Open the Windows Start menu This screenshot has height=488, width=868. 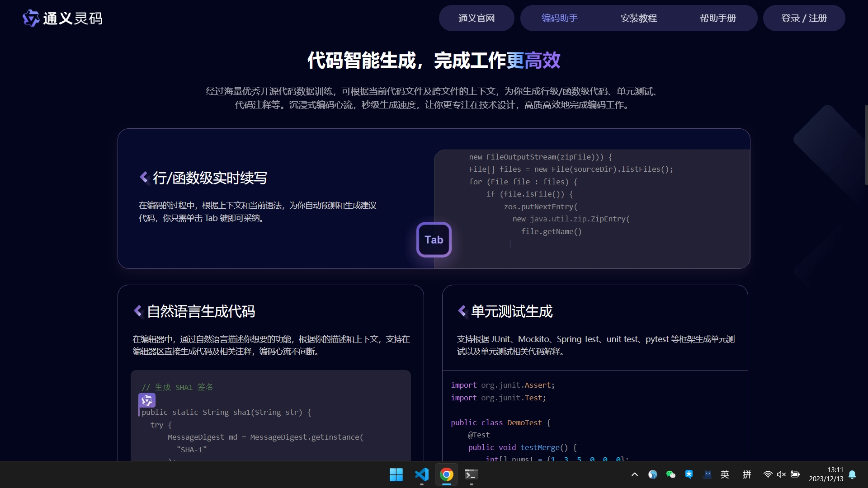click(396, 474)
